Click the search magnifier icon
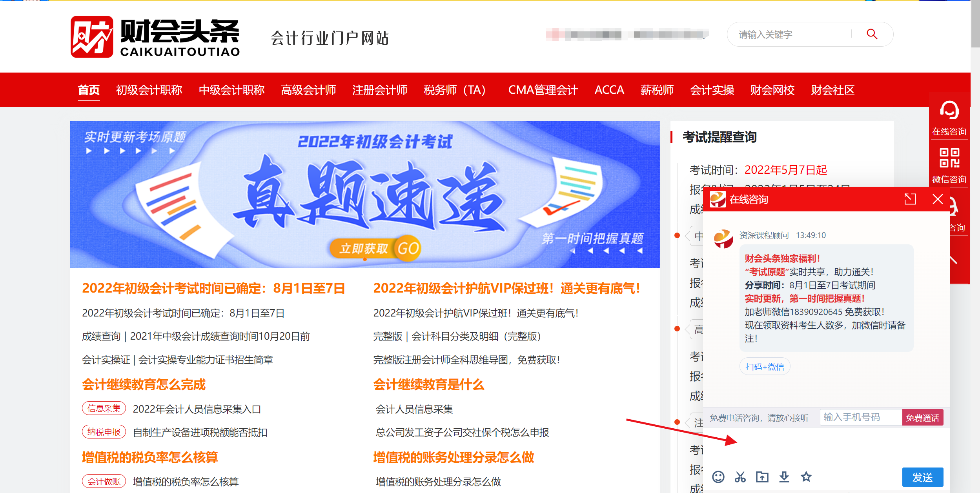The width and height of the screenshot is (980, 493). 872,34
